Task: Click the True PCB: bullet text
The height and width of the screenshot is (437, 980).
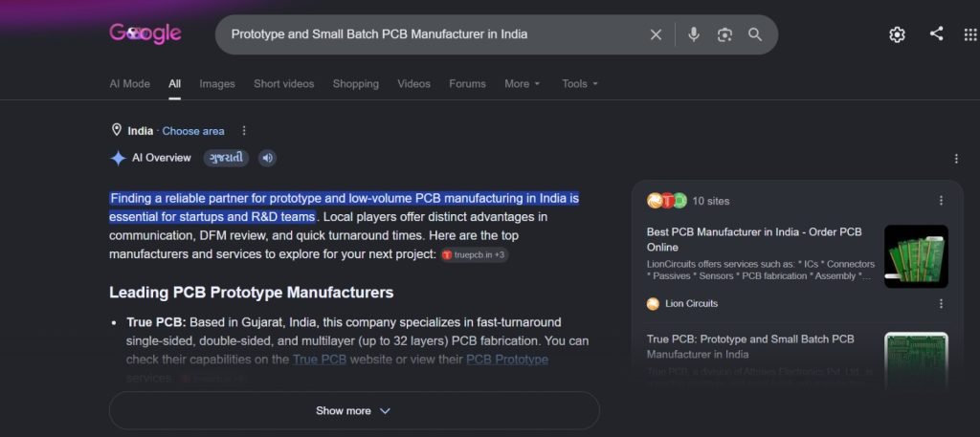Action: click(x=156, y=323)
